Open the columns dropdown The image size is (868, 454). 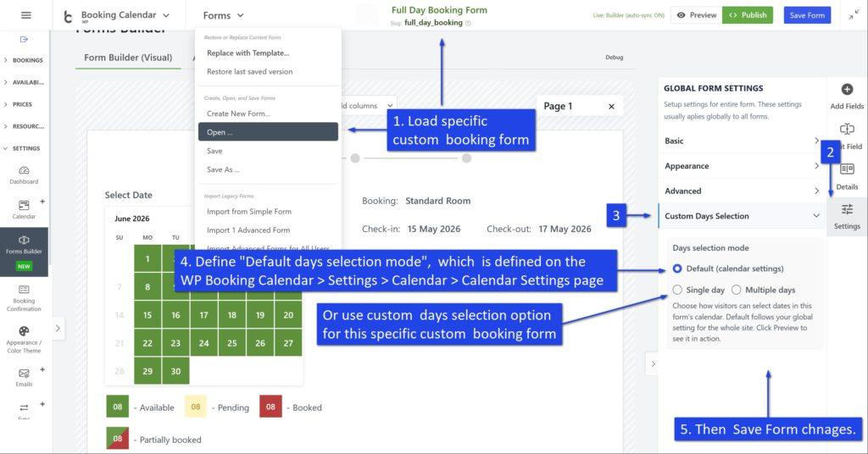[x=368, y=106]
